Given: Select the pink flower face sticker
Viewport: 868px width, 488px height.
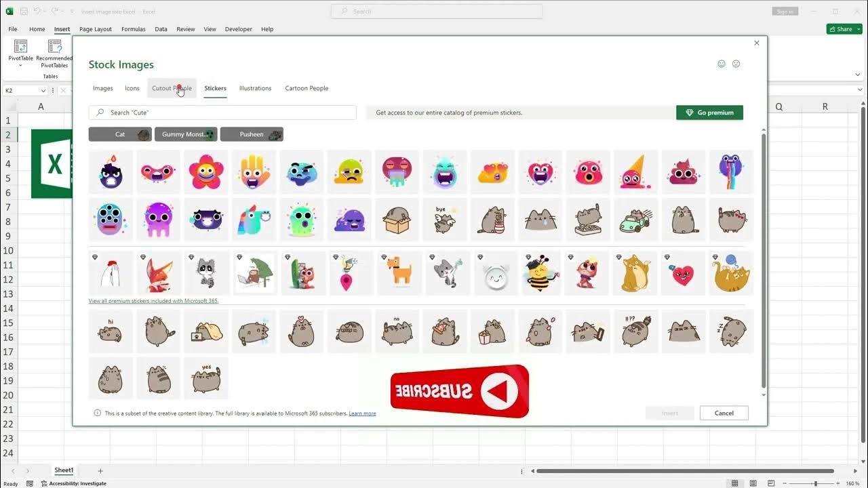Looking at the screenshot, I should click(206, 172).
